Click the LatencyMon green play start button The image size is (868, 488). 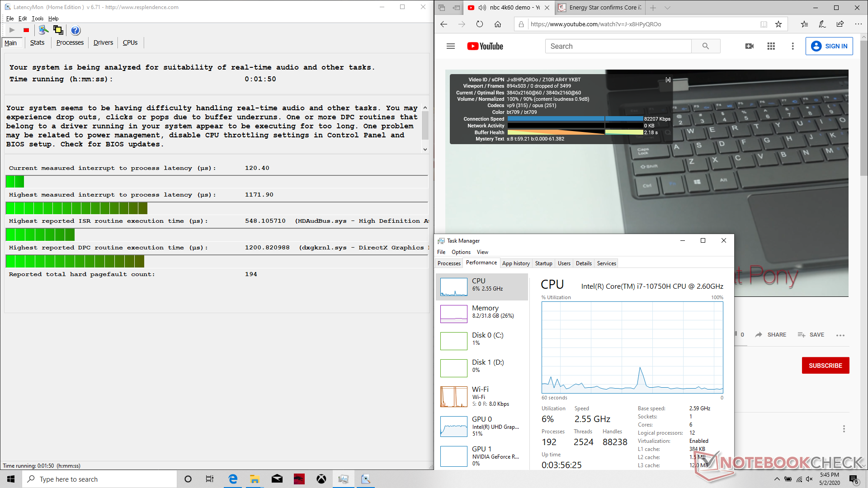pos(12,30)
